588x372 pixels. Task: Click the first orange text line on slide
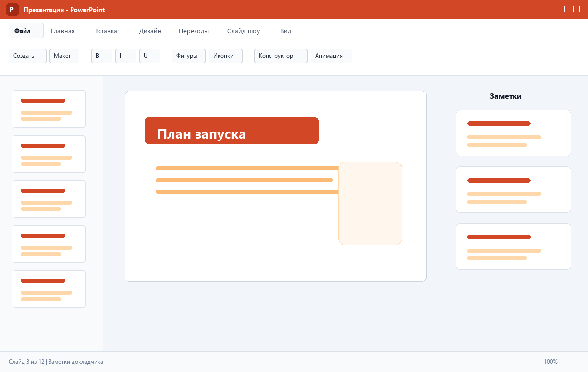pos(247,168)
